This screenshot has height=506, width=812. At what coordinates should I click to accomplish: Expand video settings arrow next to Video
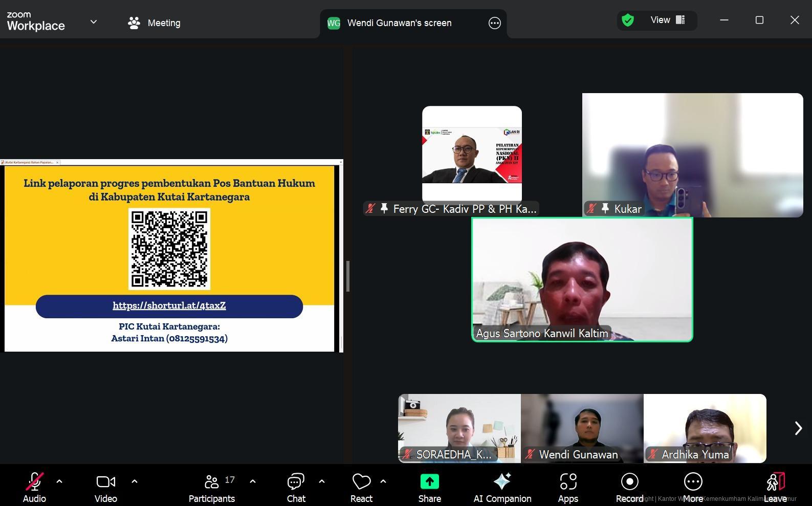click(x=135, y=481)
